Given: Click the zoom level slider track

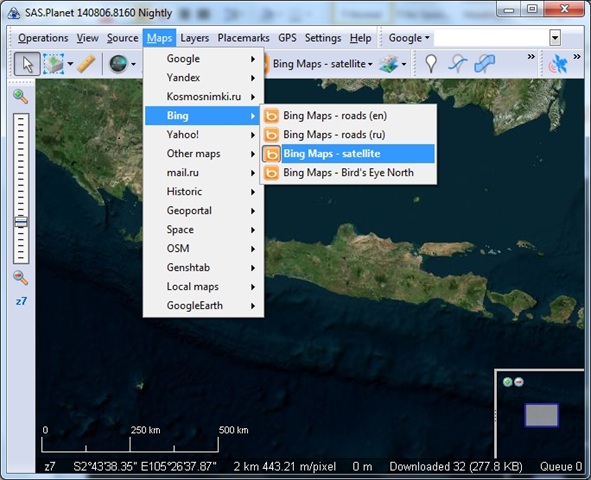Looking at the screenshot, I should [x=21, y=188].
